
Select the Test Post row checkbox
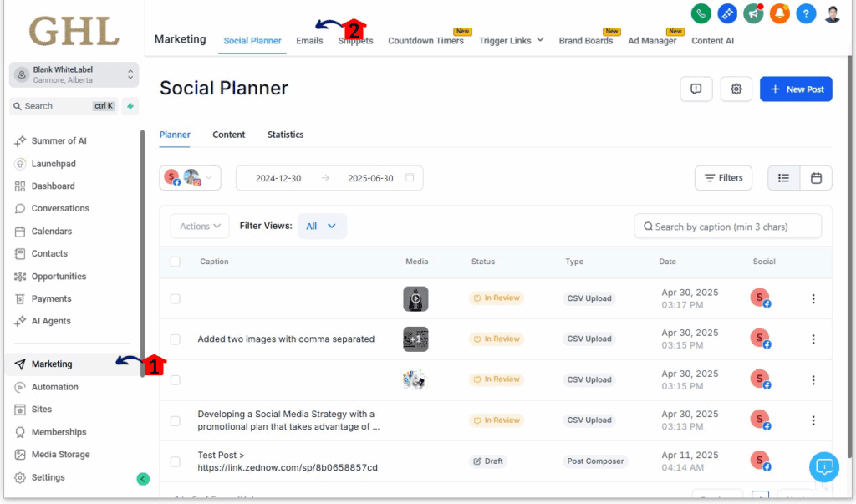click(176, 461)
